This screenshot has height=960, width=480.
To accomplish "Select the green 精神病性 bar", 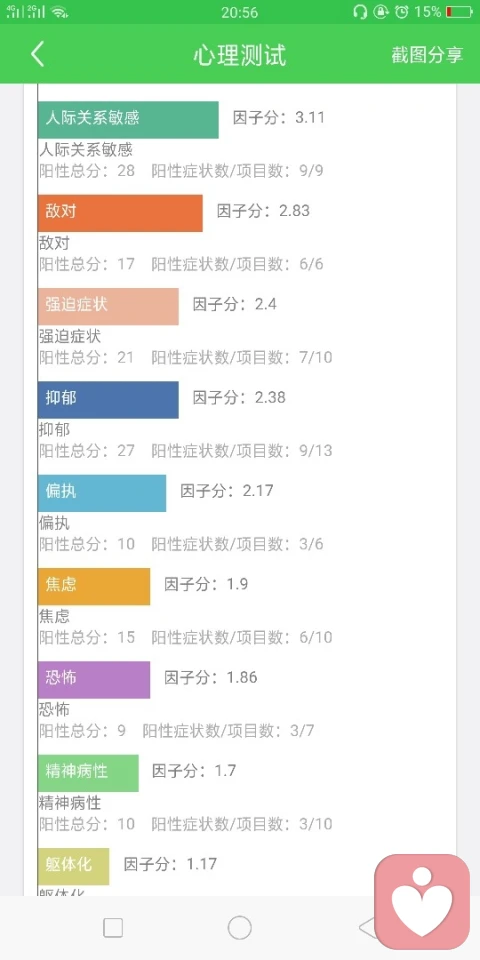I will click(x=88, y=773).
